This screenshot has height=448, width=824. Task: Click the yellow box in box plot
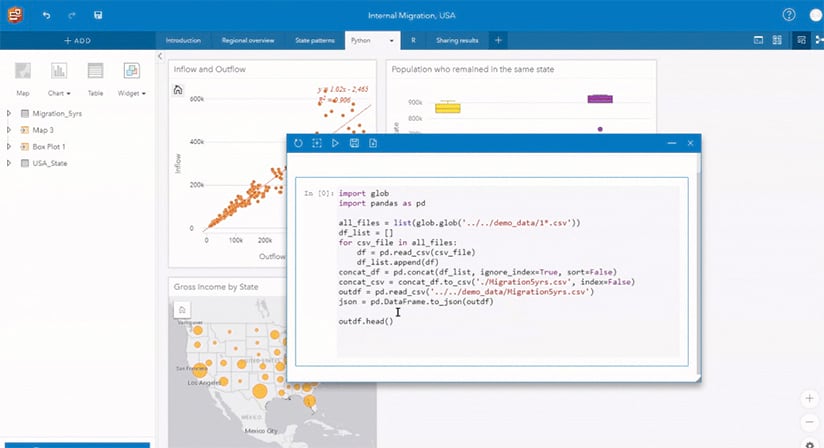pos(448,108)
